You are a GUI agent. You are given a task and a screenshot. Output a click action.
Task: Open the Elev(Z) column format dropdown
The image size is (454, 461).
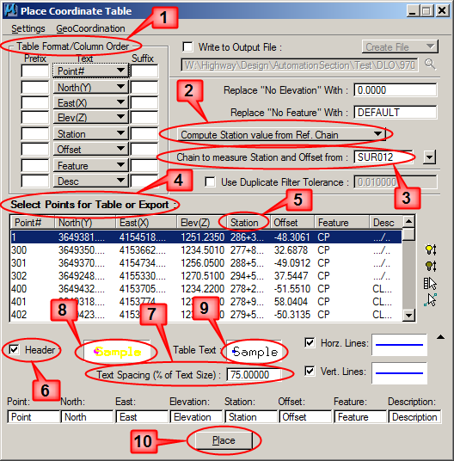coord(90,117)
